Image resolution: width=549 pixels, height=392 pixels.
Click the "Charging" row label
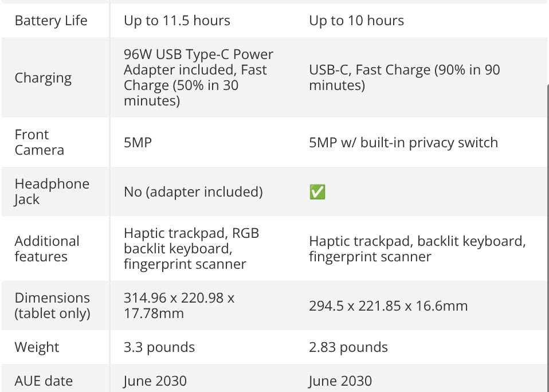point(43,78)
